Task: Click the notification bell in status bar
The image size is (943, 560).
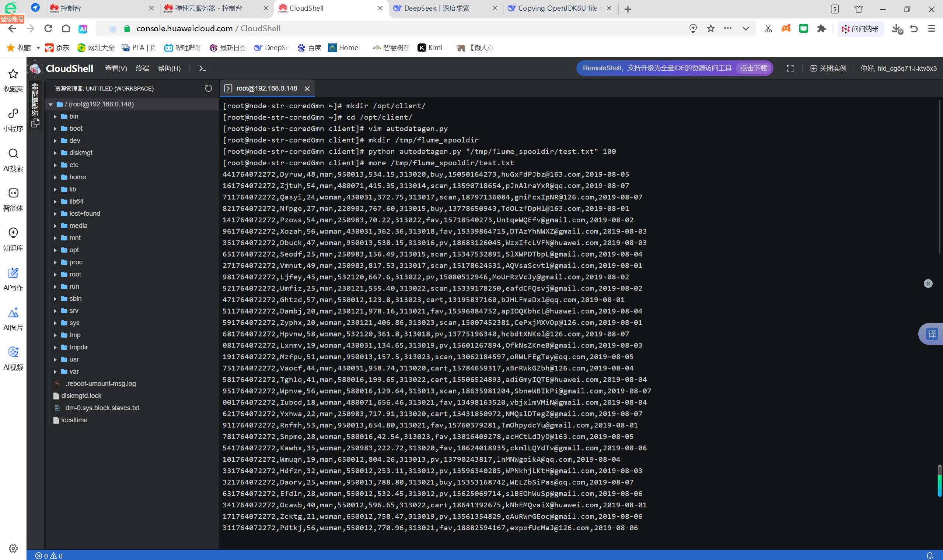Action: coord(929,556)
